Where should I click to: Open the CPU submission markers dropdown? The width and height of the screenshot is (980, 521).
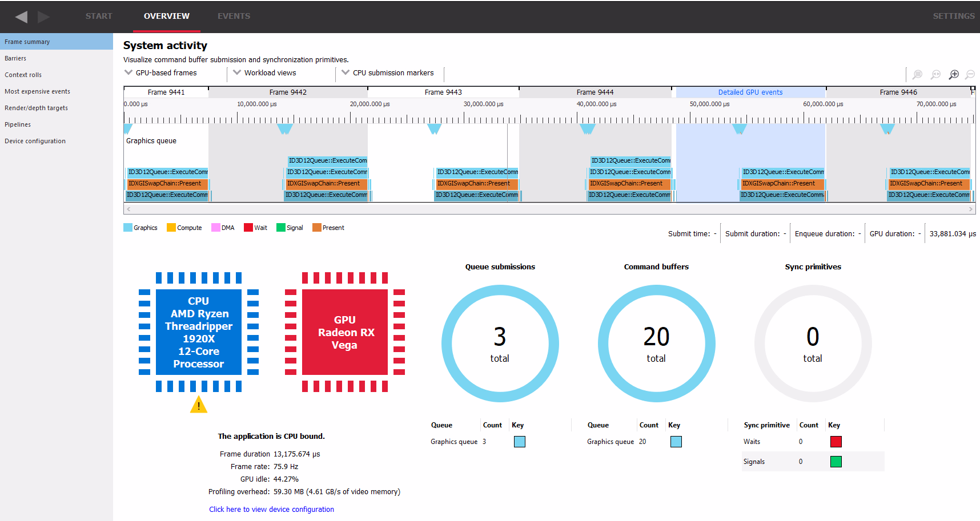click(388, 73)
